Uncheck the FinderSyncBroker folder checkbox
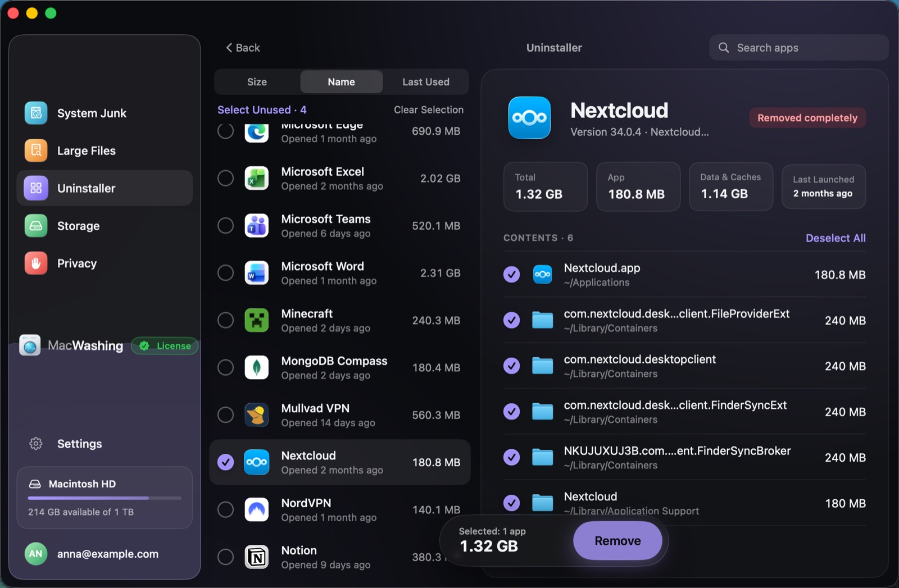Image resolution: width=899 pixels, height=588 pixels. click(511, 458)
